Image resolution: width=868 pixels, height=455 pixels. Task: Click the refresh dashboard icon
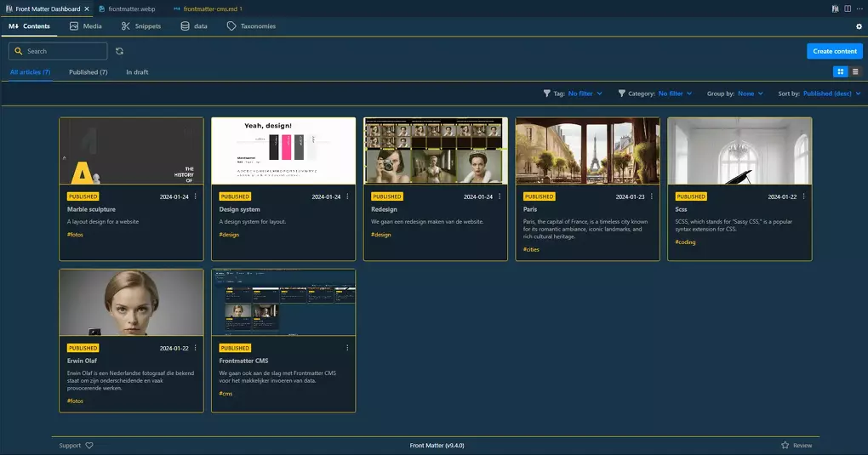coord(120,51)
